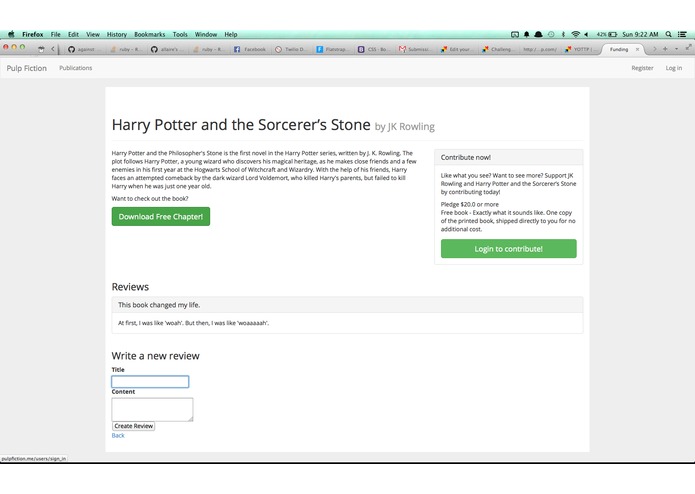695x494 pixels.
Task: Click the Download Free Chapter! button
Action: (161, 217)
